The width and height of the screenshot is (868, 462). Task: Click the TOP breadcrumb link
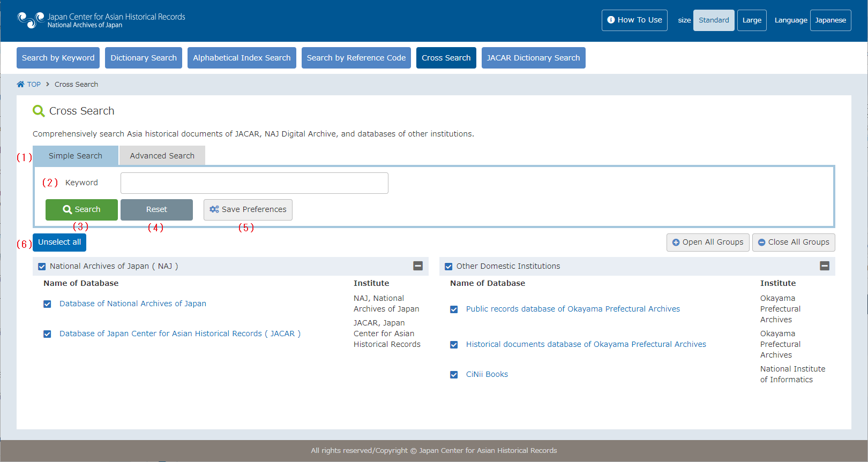pos(34,84)
